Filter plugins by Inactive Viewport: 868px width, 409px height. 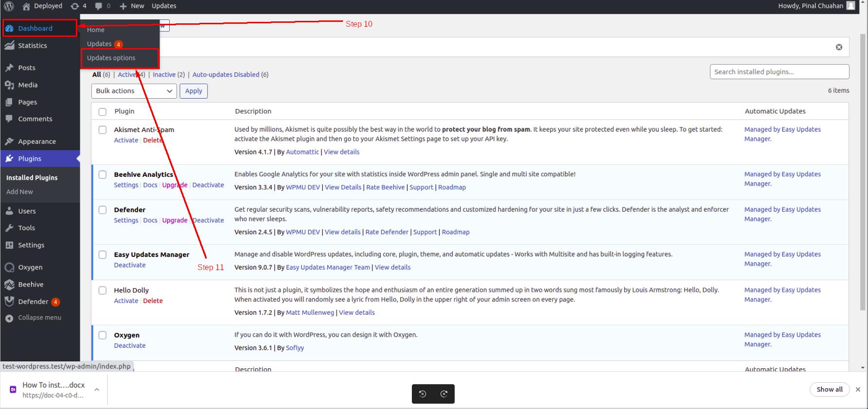[x=164, y=74]
